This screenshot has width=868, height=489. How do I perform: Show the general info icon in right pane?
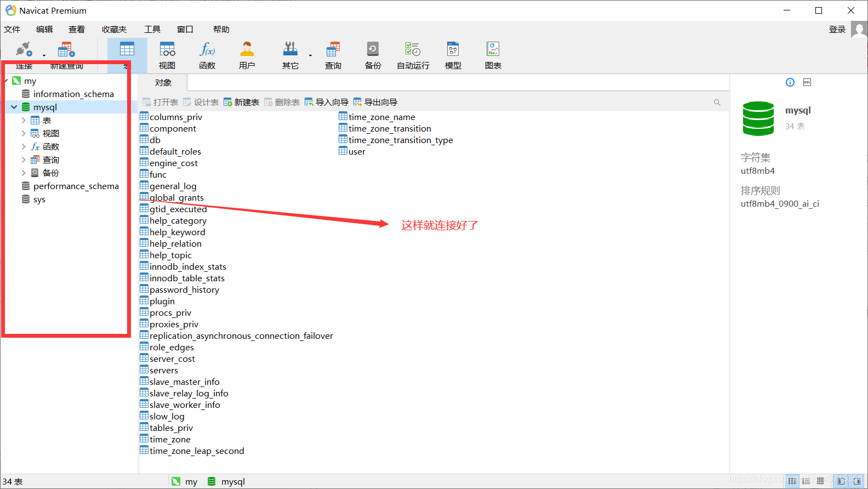coord(790,82)
